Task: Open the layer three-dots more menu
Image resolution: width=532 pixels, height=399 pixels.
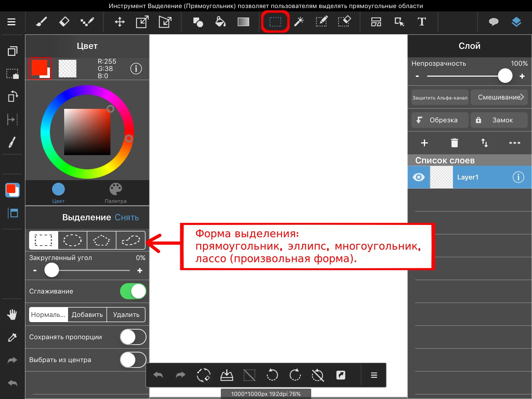Action: tap(514, 143)
